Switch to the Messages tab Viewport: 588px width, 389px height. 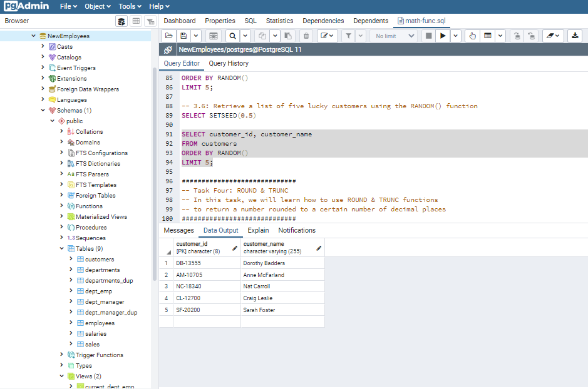[x=178, y=230]
